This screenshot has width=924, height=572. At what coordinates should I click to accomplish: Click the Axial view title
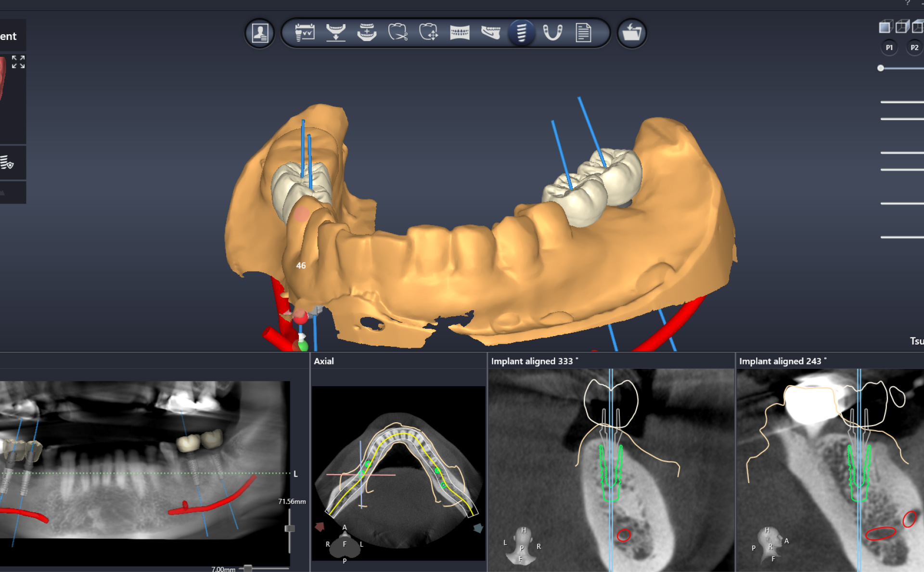click(324, 361)
